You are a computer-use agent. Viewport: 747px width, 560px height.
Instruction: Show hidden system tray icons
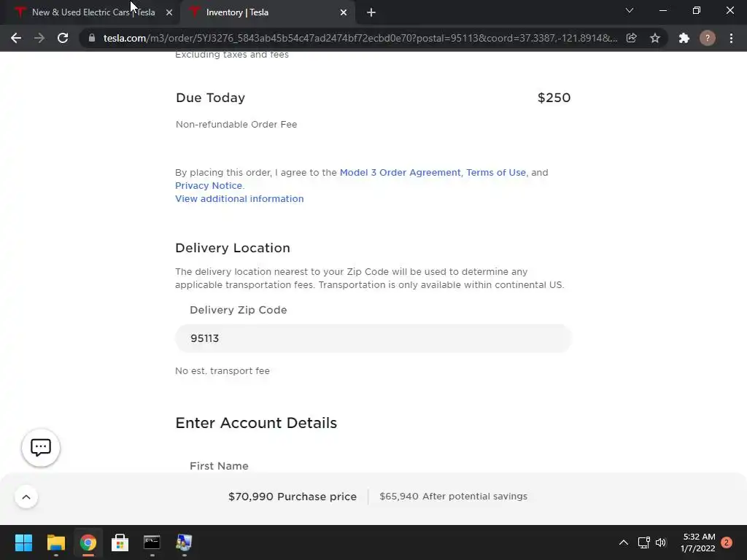pyautogui.click(x=623, y=542)
